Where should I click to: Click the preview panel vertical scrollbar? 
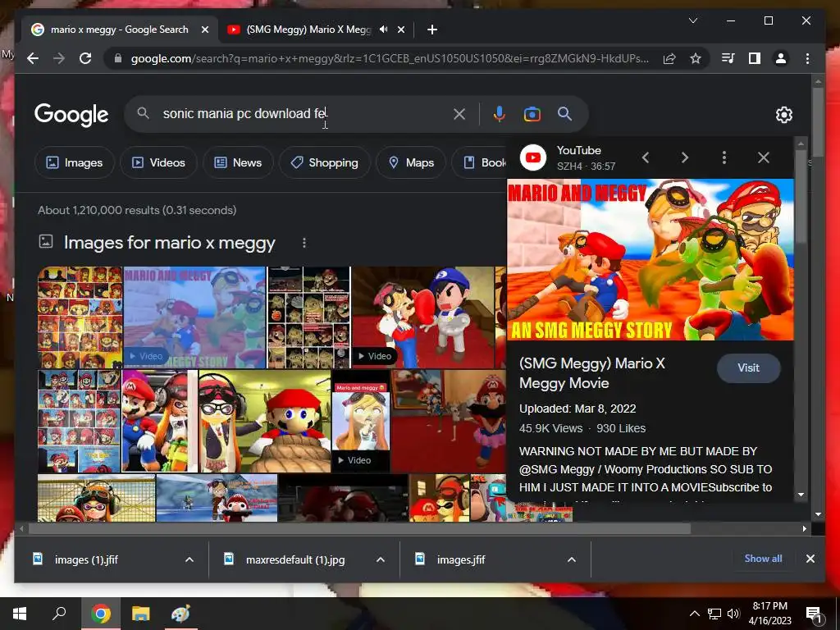(801, 195)
